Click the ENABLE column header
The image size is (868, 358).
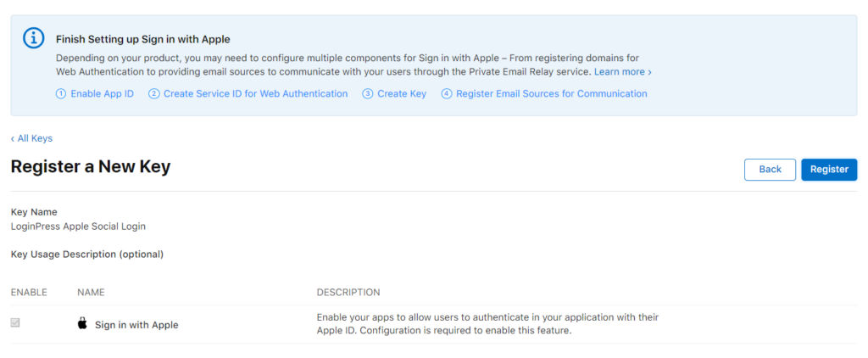pos(29,292)
